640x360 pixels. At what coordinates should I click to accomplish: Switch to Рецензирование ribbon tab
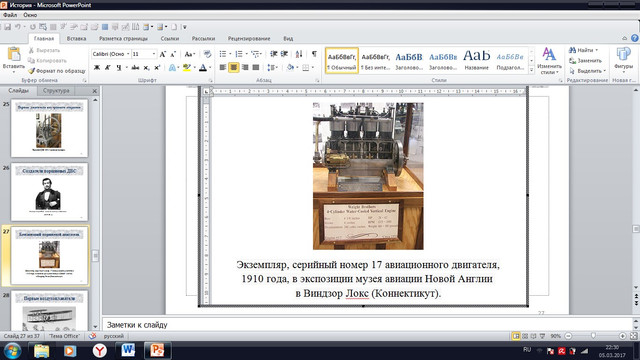249,38
